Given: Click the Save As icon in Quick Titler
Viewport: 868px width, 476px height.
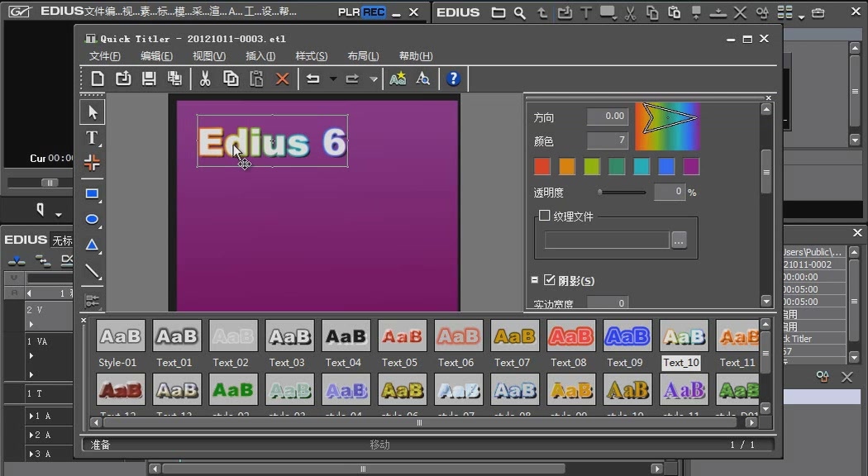Looking at the screenshot, I should (174, 79).
